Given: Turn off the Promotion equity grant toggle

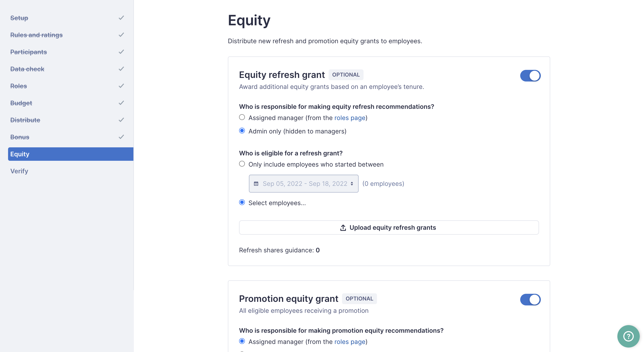Looking at the screenshot, I should coord(531,300).
